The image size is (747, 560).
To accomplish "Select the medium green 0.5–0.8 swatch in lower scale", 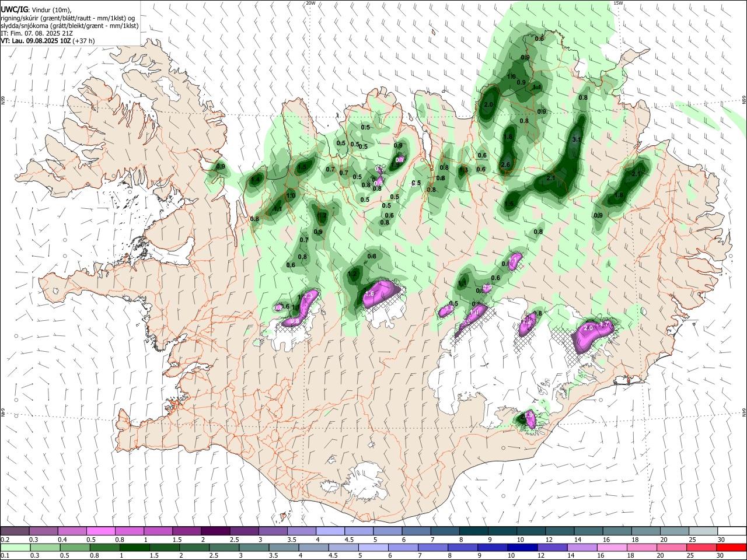I will [75, 547].
